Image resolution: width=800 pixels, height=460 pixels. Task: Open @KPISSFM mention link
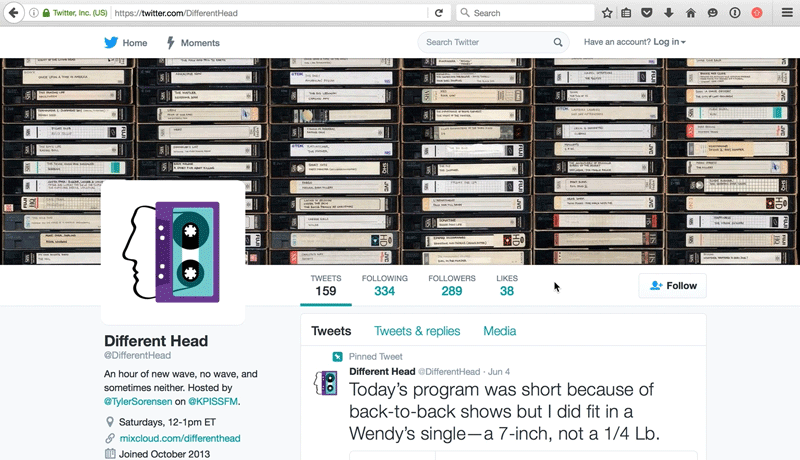pos(213,401)
